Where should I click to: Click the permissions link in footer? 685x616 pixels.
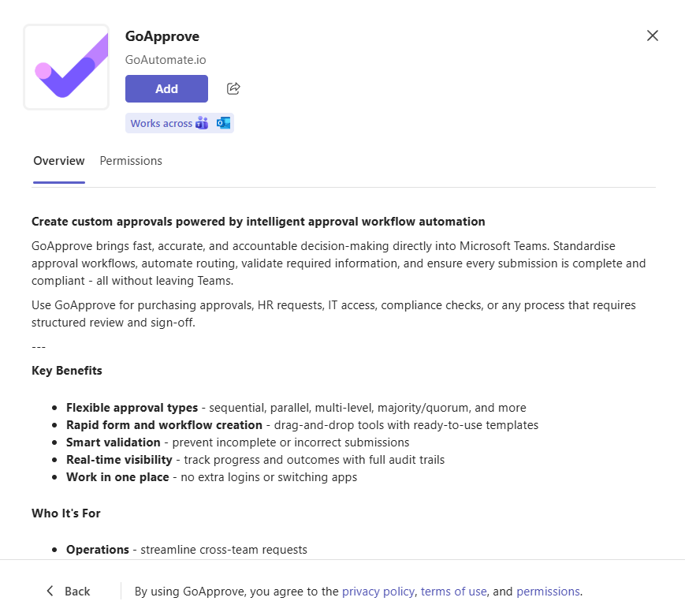pos(548,591)
